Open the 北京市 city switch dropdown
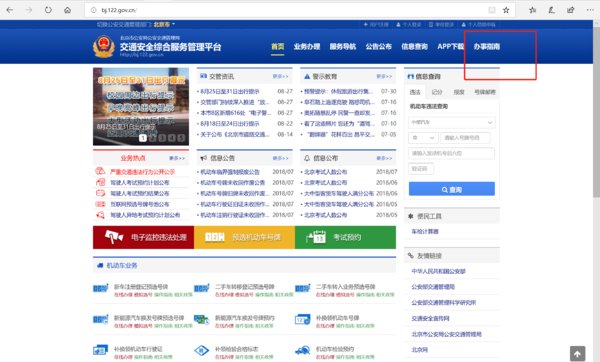600x362 pixels. point(164,24)
